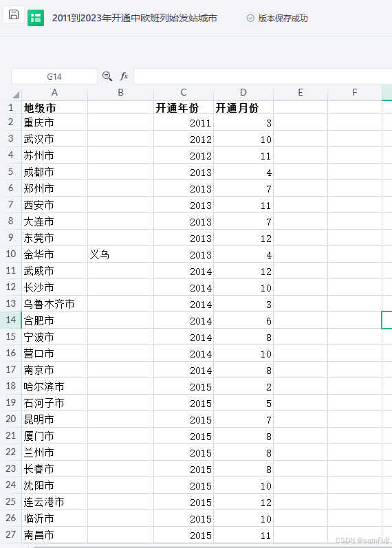Click month value 6 in 合肥市 row
392x548 pixels.
click(243, 320)
